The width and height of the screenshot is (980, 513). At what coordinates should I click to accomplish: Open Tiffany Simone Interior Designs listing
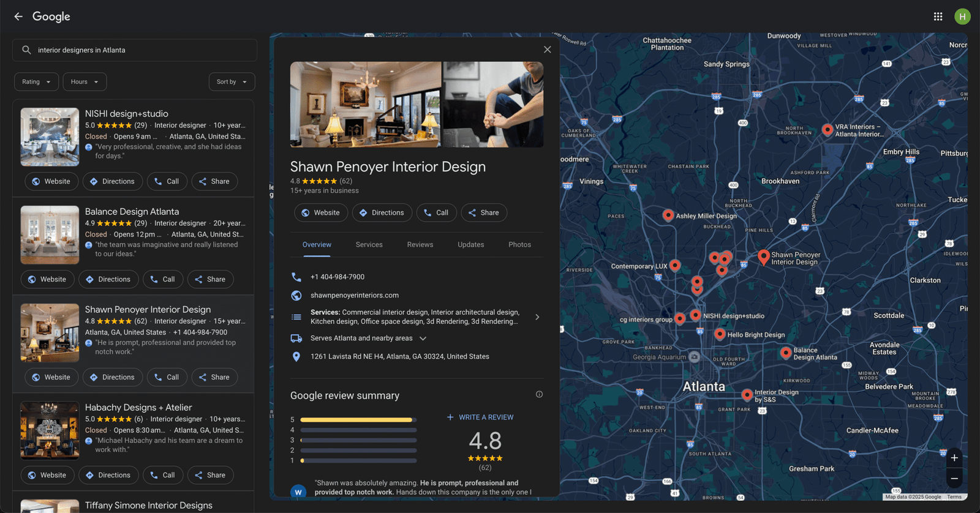point(149,505)
